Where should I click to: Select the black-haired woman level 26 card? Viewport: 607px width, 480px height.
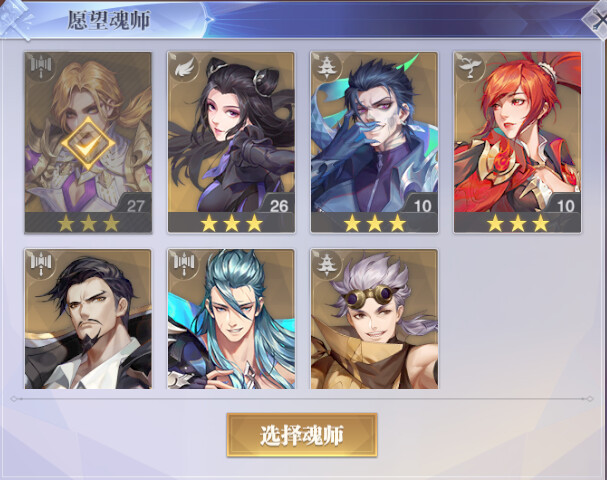coord(231,142)
